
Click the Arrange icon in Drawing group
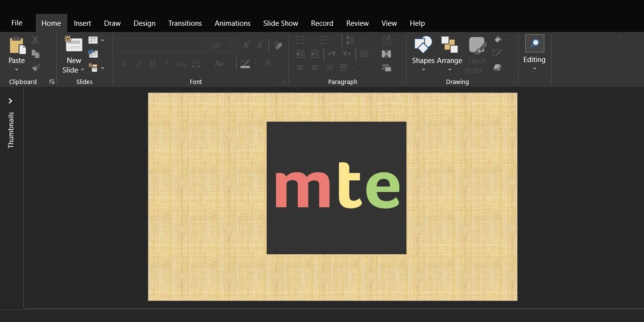449,44
